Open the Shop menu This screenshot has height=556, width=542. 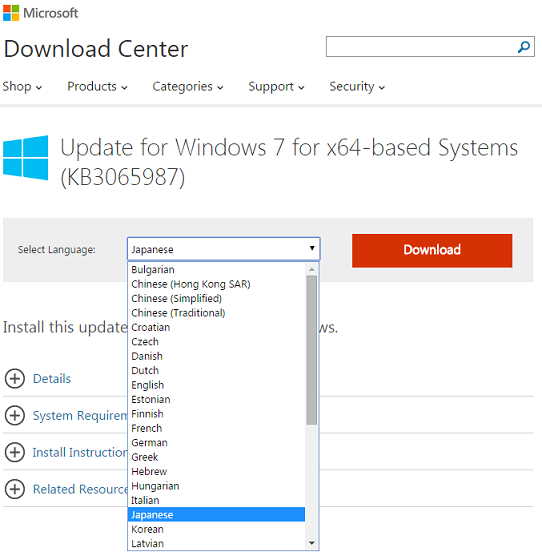[22, 87]
